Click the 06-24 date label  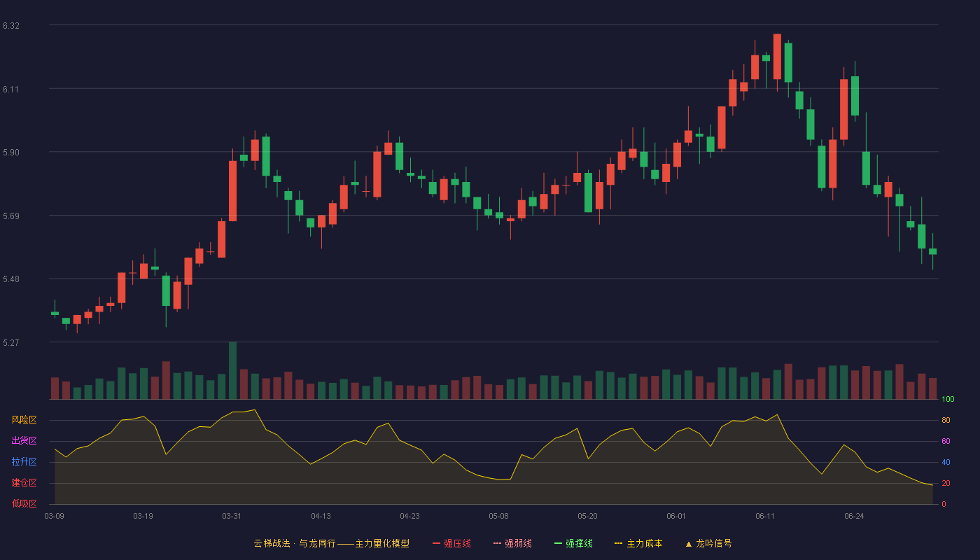[854, 516]
